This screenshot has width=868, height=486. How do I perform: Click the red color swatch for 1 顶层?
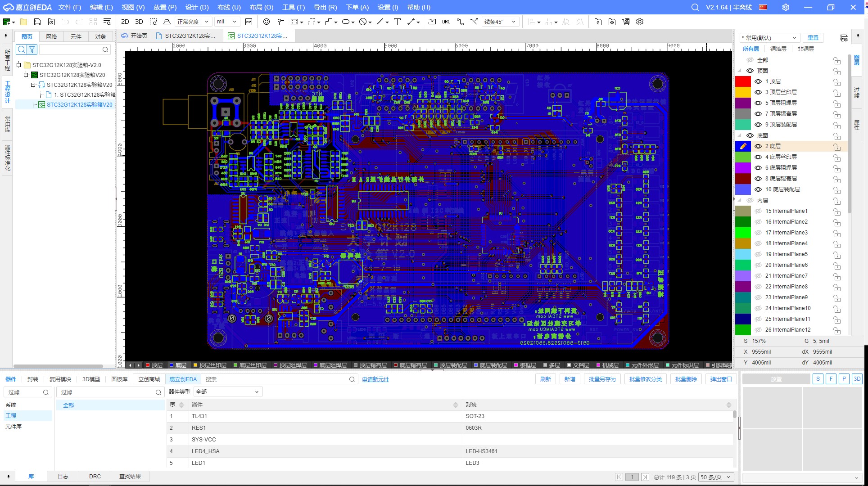[743, 81]
